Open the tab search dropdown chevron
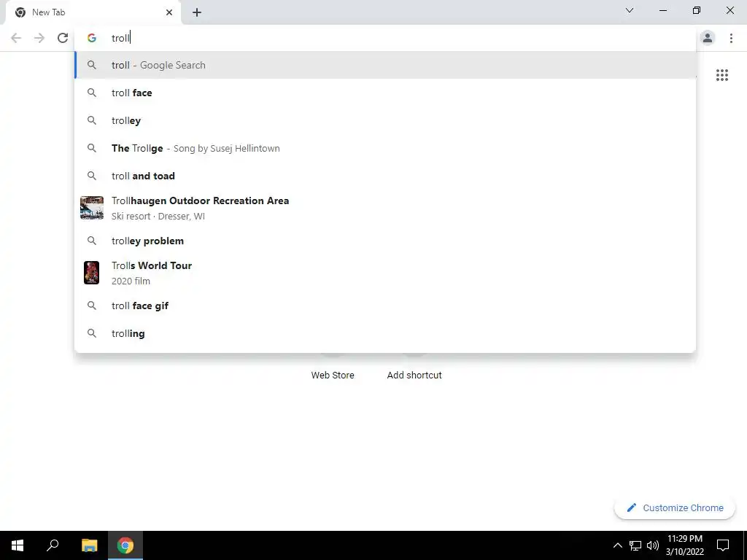The height and width of the screenshot is (560, 747). tap(630, 10)
